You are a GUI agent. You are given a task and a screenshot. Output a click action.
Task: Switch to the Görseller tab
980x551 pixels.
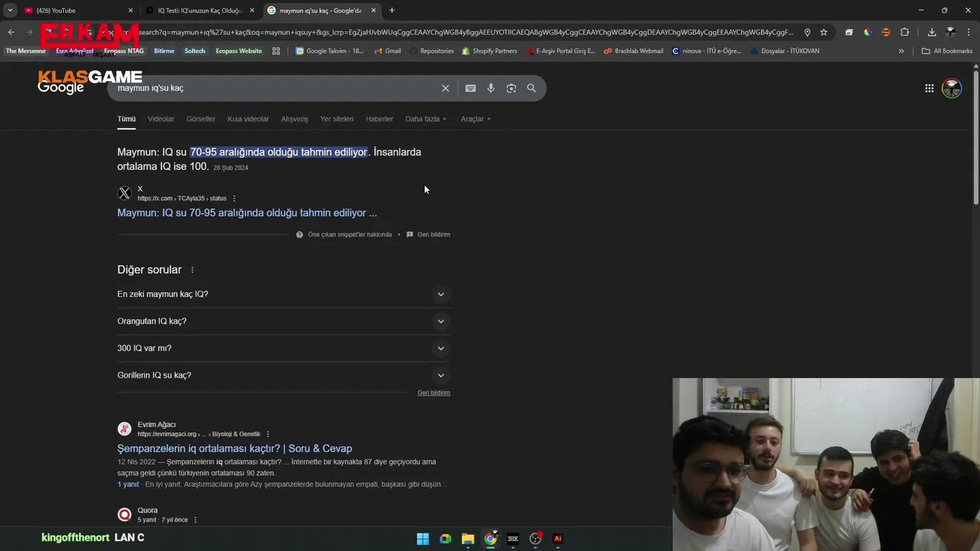201,119
